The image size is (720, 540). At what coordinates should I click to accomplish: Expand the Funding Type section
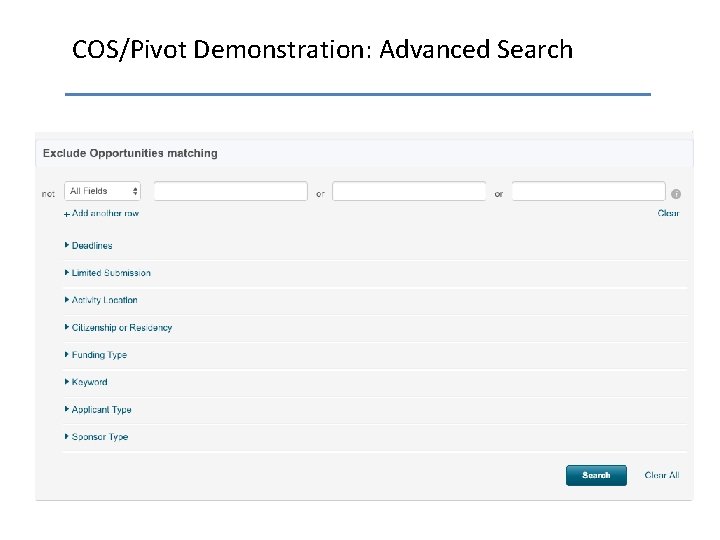(96, 355)
